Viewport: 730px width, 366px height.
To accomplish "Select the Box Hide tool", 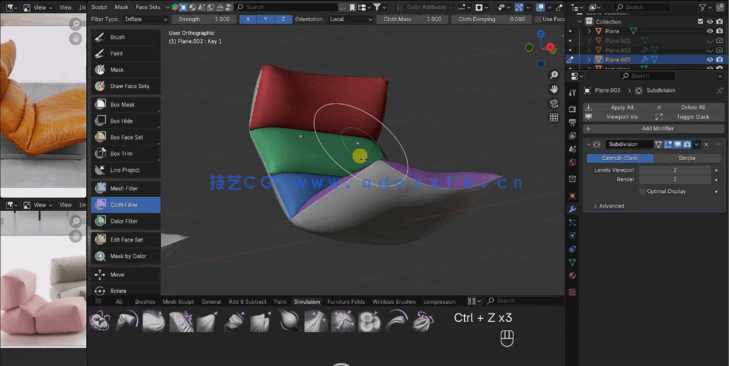I will click(x=126, y=121).
